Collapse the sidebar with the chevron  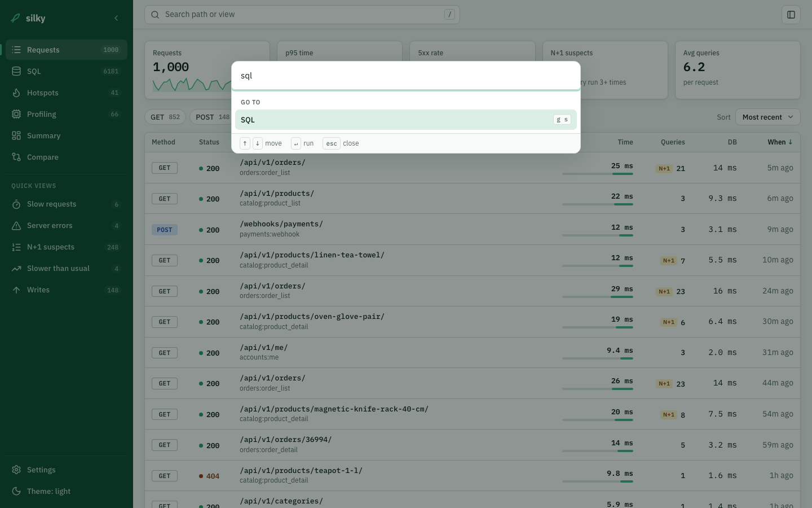(116, 18)
